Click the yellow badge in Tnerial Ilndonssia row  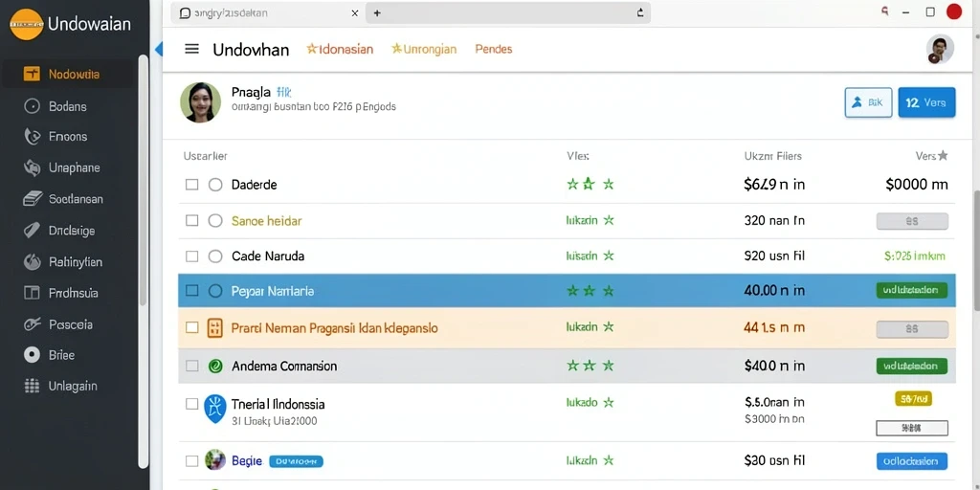click(x=914, y=398)
